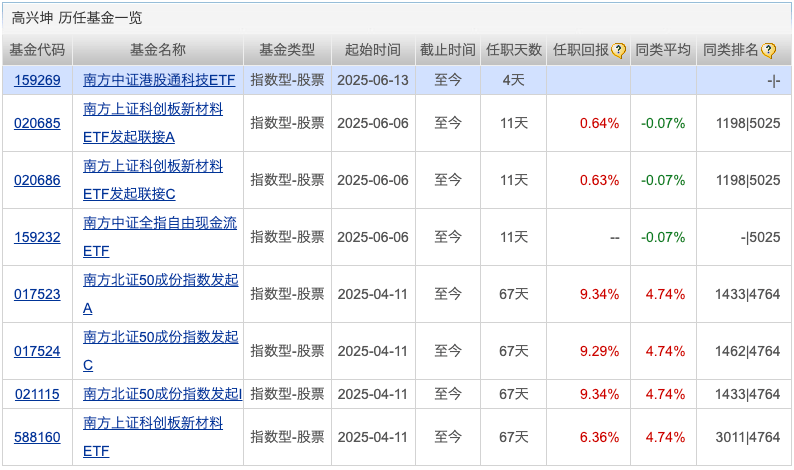Click the 高兴坤 历任基金一览 title
The image size is (794, 470).
76,18
